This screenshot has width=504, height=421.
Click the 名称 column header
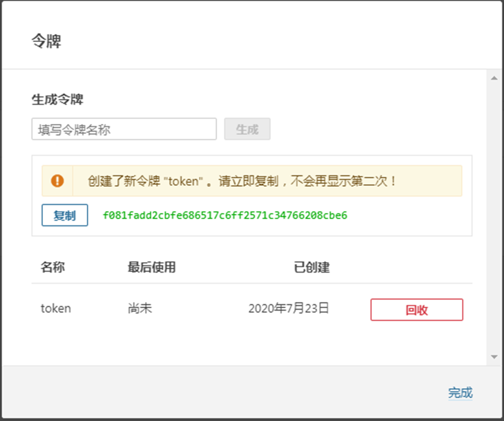[53, 267]
